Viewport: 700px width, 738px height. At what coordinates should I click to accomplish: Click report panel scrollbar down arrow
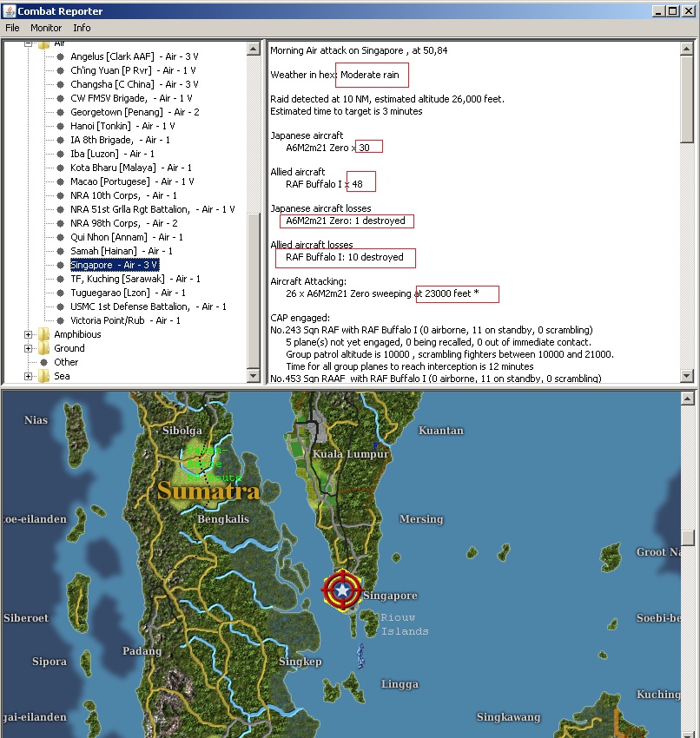point(687,376)
